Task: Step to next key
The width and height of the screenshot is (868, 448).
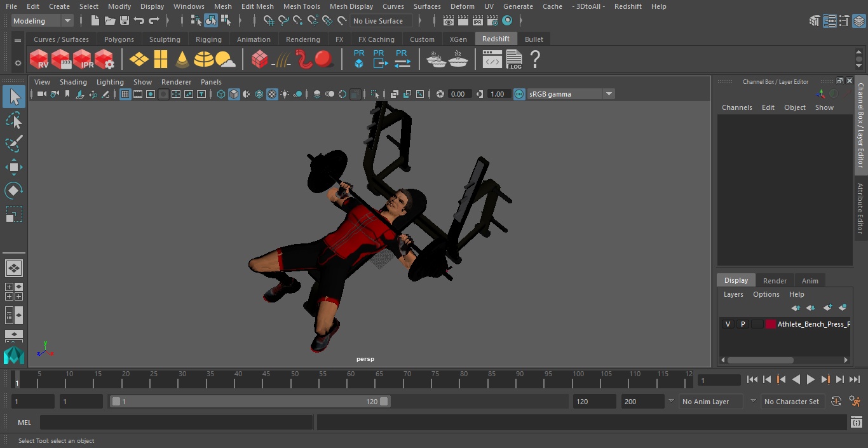Action: click(825, 379)
